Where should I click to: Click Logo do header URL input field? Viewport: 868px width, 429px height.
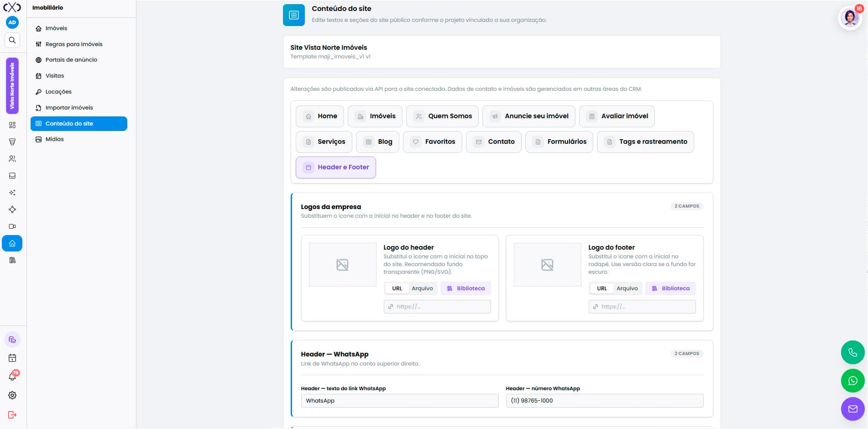click(437, 307)
